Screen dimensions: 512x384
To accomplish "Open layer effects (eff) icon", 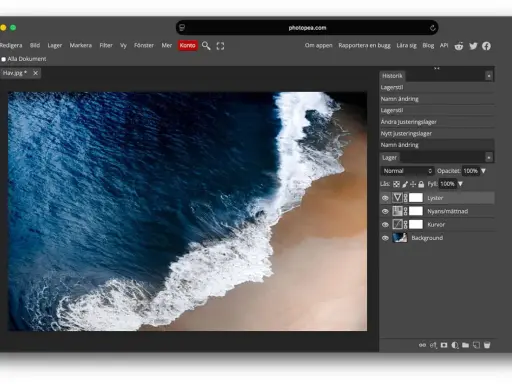I will coord(433,345).
